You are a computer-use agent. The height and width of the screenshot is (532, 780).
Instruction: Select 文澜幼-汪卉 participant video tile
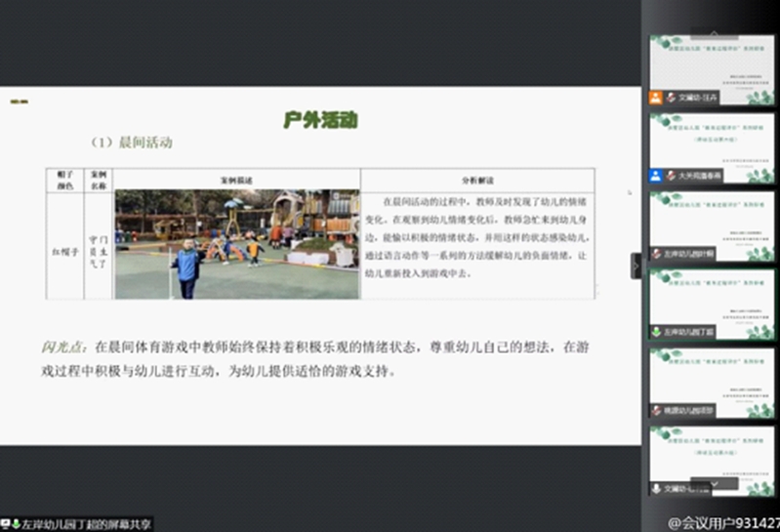712,68
